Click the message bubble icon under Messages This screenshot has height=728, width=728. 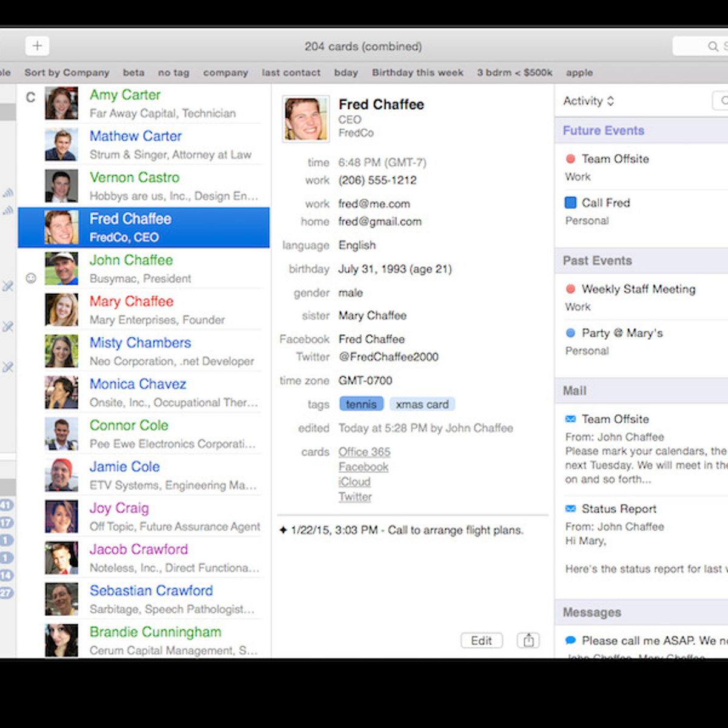coord(570,641)
